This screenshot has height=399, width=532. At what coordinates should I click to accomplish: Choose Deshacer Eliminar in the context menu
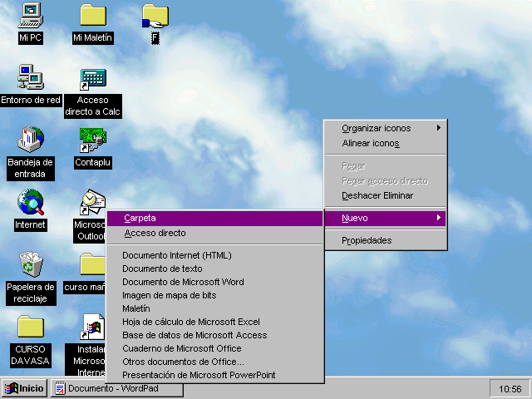[386, 196]
